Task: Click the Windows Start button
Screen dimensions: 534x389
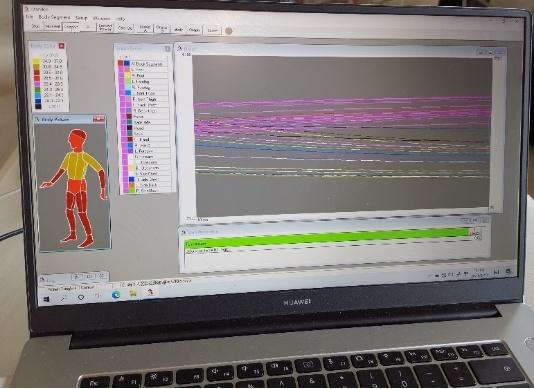Action: [x=47, y=299]
